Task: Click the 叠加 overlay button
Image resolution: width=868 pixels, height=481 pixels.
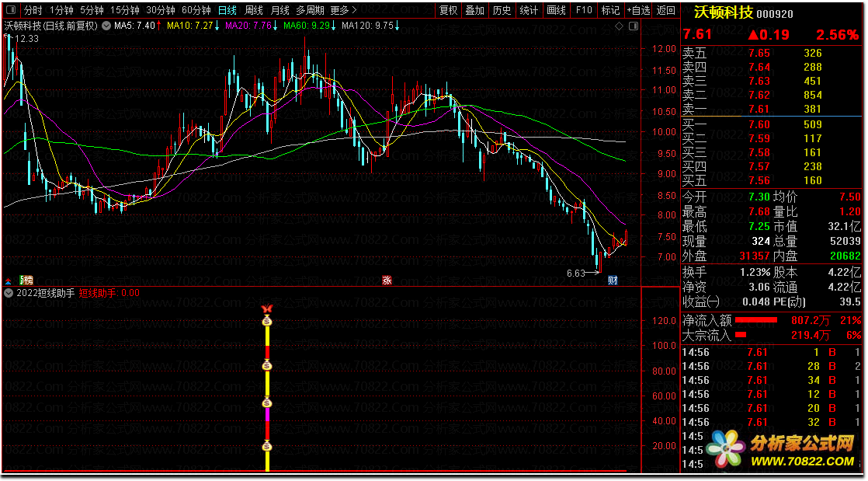Action: (x=475, y=10)
